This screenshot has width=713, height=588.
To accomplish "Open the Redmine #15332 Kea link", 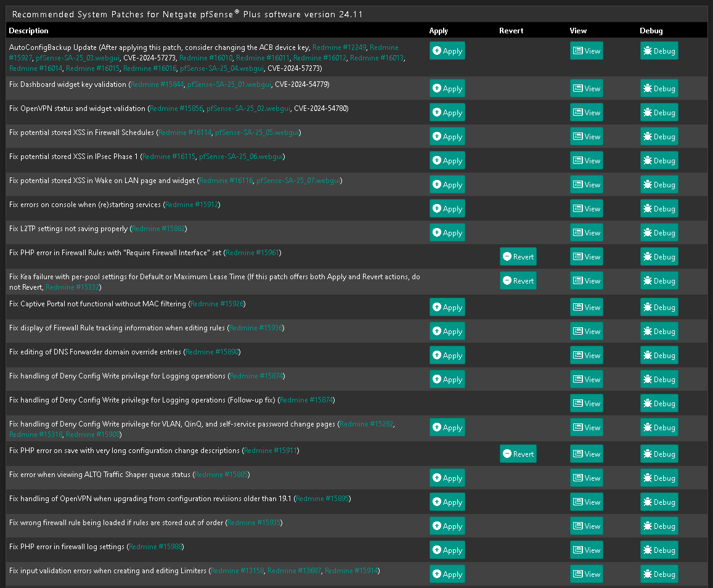I will tap(72, 287).
